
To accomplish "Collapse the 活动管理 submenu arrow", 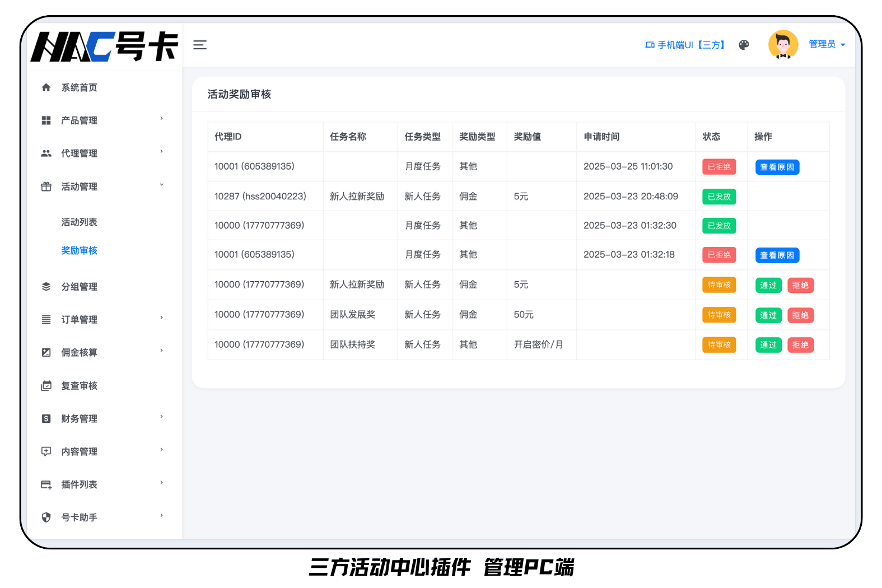I will (162, 185).
